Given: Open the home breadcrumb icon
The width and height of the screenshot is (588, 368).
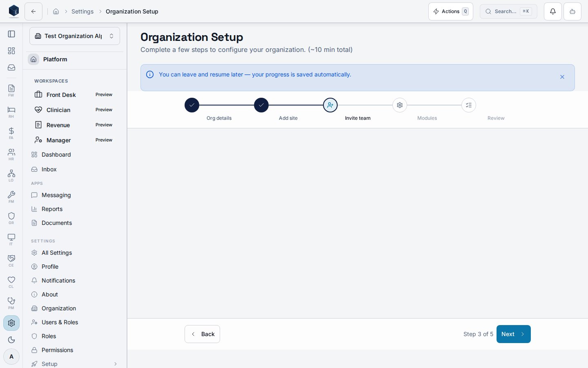Looking at the screenshot, I should pos(56,11).
